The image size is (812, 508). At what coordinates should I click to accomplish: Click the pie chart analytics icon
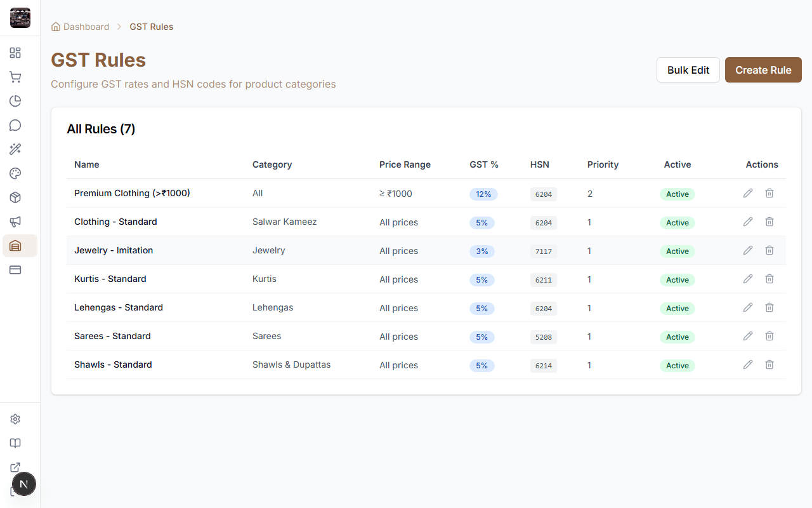coord(15,101)
